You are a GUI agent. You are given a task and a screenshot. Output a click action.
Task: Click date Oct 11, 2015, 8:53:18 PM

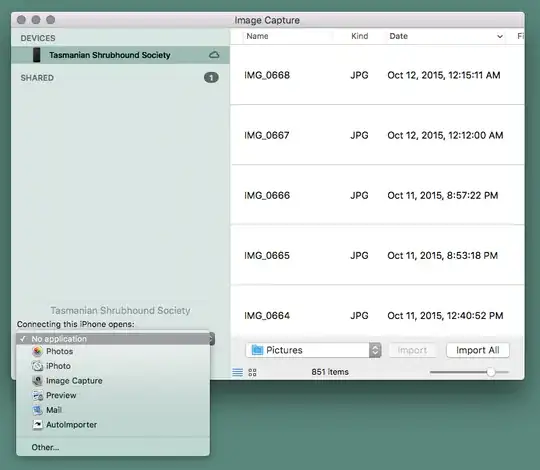pyautogui.click(x=442, y=255)
